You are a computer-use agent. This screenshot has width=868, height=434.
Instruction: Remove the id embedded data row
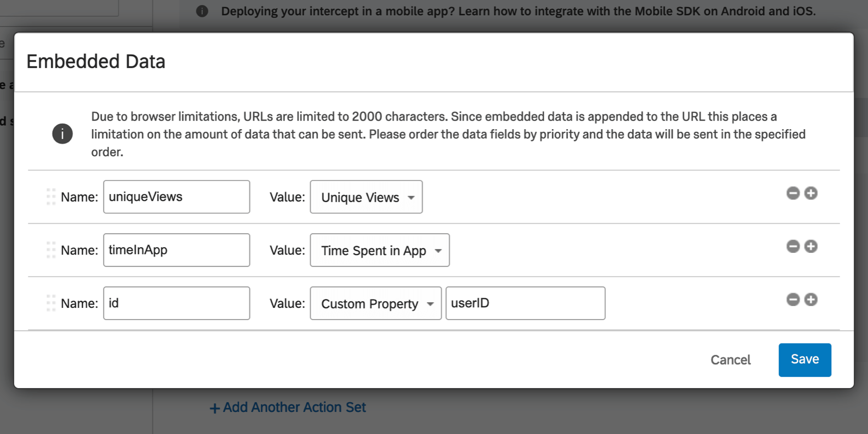pos(792,299)
